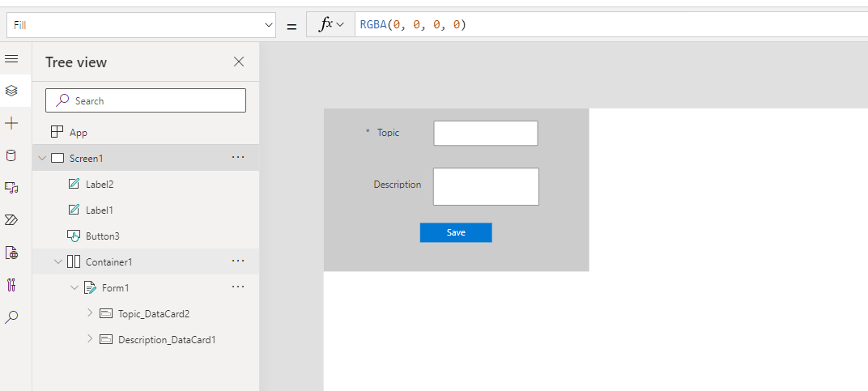Screen dimensions: 868x391
Task: Open the Advanced tools icon in sidebar
Action: (x=11, y=285)
